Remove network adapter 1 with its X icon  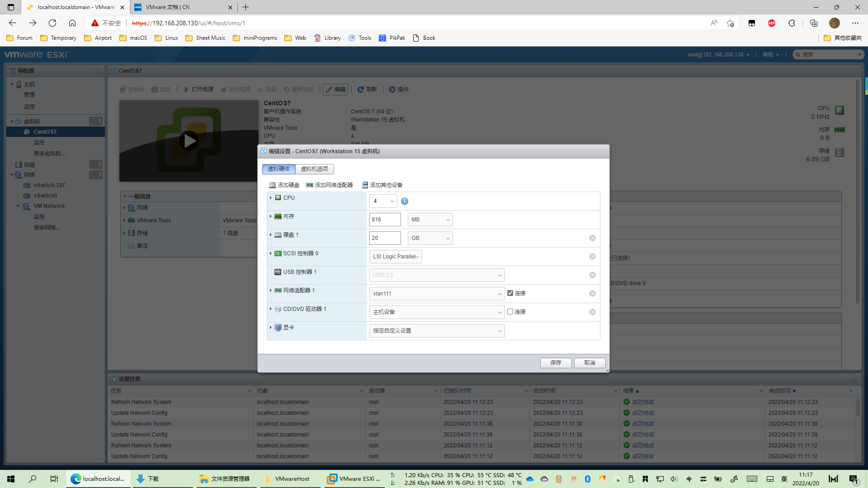point(592,294)
